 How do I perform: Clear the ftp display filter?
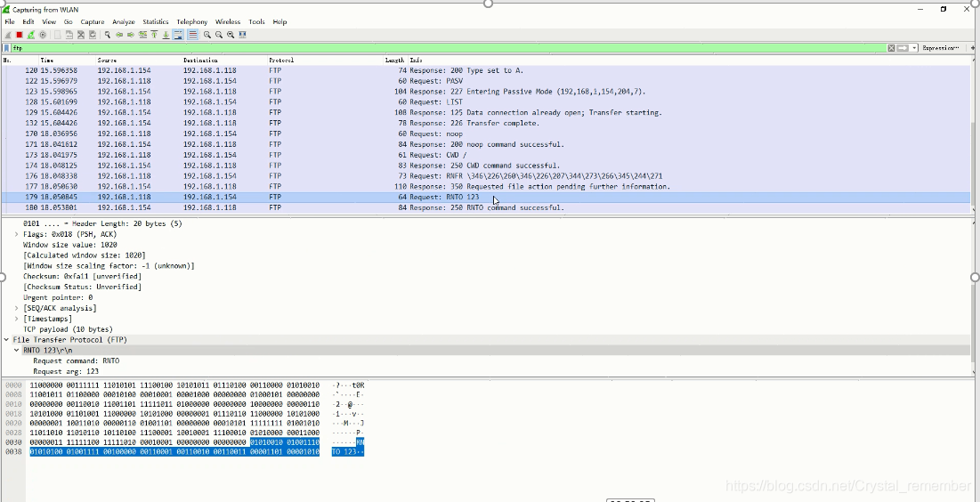891,48
